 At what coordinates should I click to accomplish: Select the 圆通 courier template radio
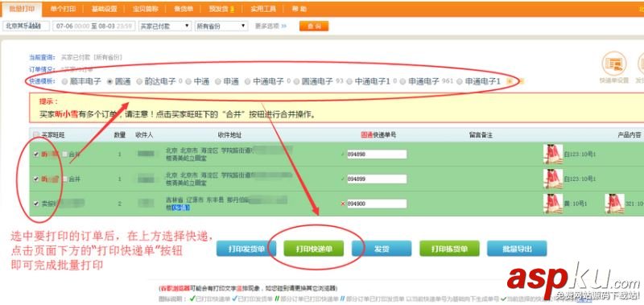[x=109, y=81]
